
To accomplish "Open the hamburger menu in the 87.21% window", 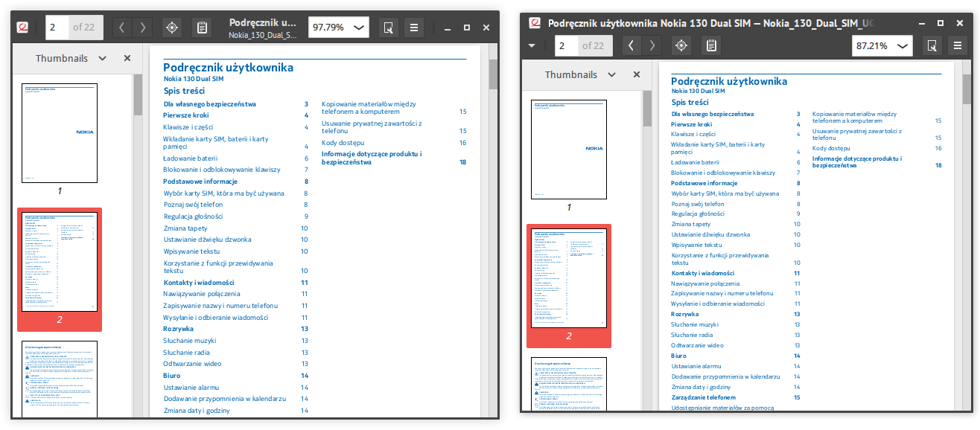I will click(958, 45).
